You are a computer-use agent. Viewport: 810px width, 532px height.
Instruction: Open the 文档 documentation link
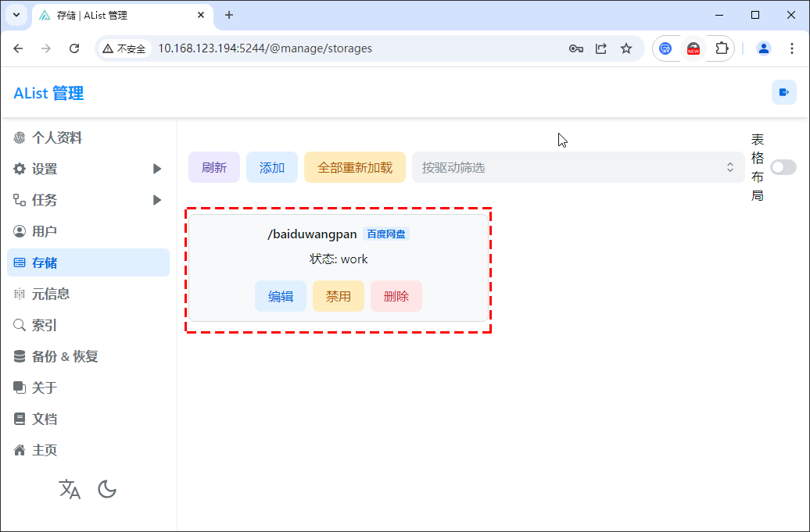tap(88, 419)
